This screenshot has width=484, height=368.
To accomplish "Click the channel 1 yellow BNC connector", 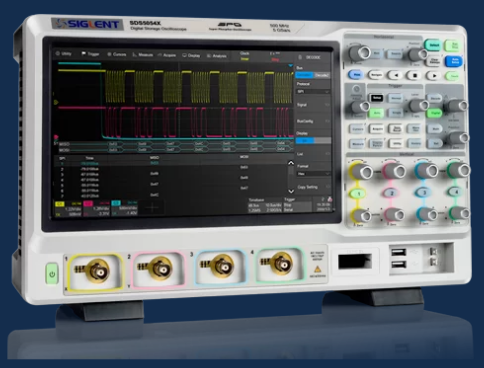I will [x=97, y=271].
